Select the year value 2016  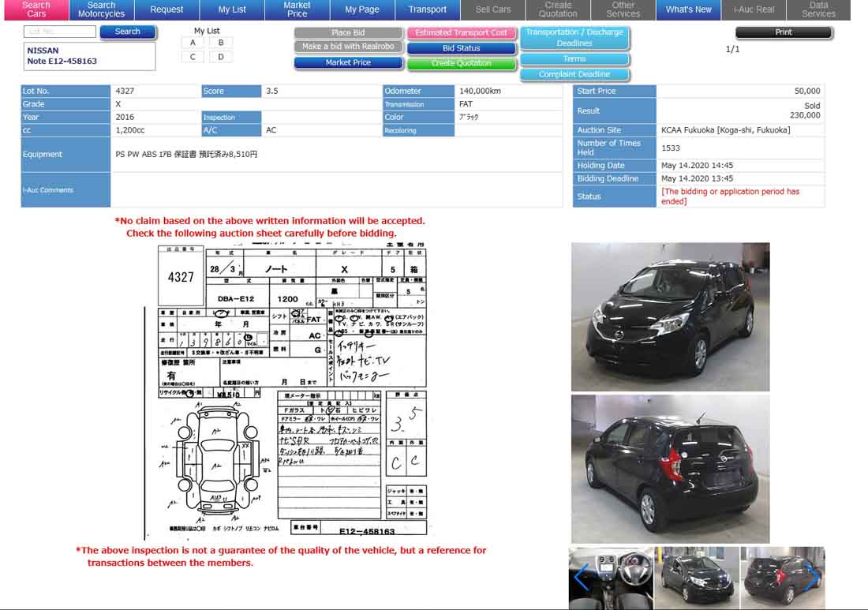pos(125,118)
